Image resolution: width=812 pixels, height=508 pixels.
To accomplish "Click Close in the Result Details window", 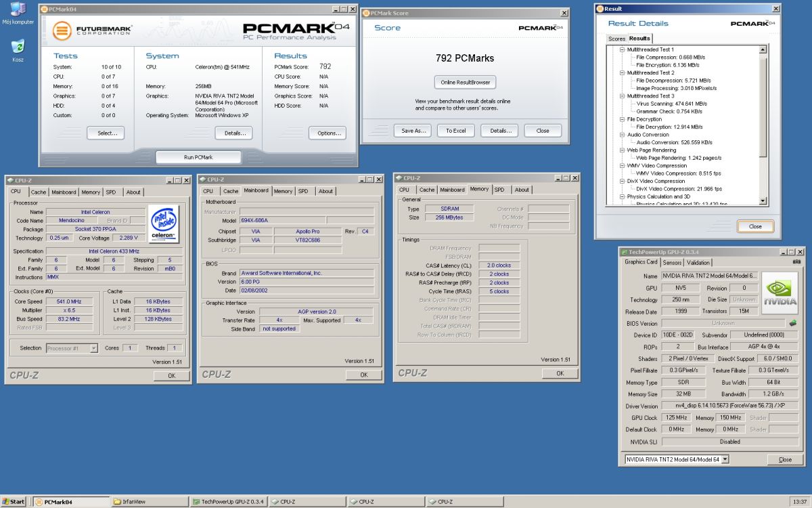I will tap(755, 227).
